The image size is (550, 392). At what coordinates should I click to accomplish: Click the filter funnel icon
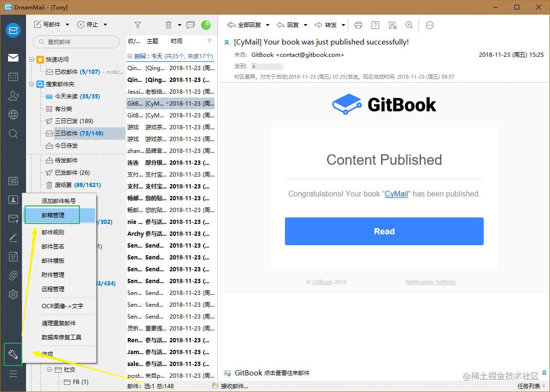coord(138,25)
